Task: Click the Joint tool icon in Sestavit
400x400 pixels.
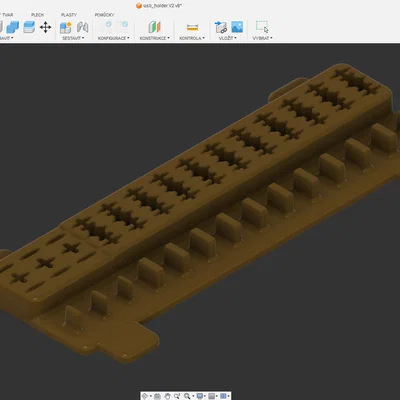Action: (82, 27)
